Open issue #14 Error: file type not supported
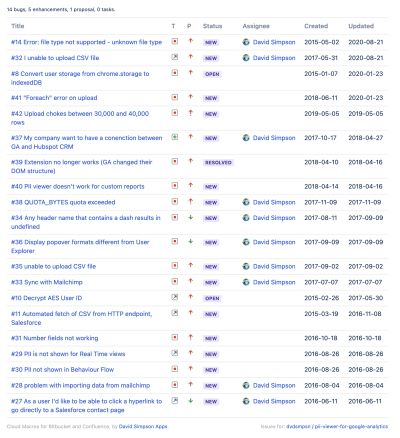The image size is (400, 438). pos(86,42)
